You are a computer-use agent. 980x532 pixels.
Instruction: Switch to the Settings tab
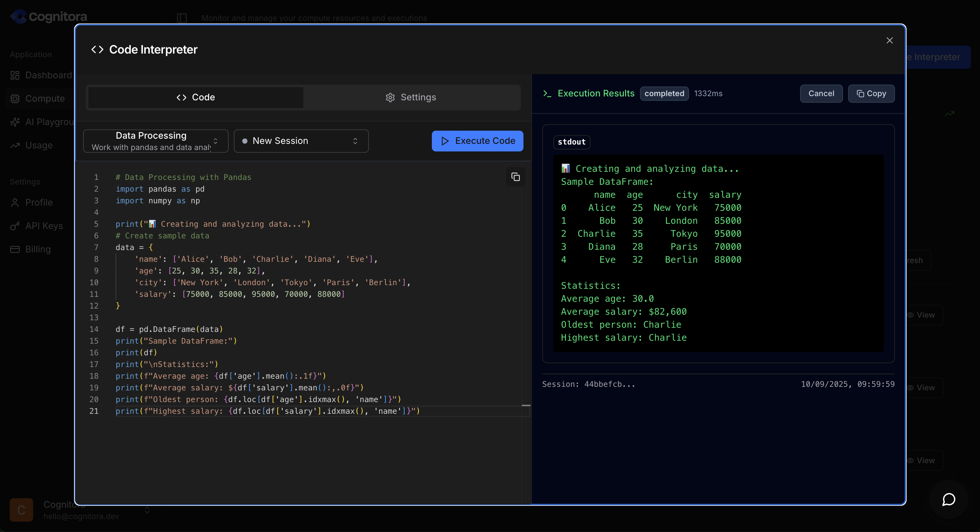pos(411,97)
